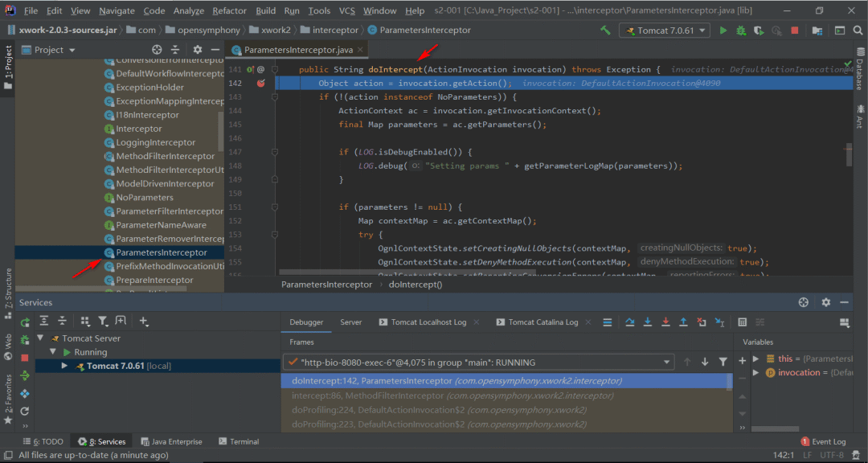Open Project panel settings gear
Viewport: 868px width, 463px height.
199,50
